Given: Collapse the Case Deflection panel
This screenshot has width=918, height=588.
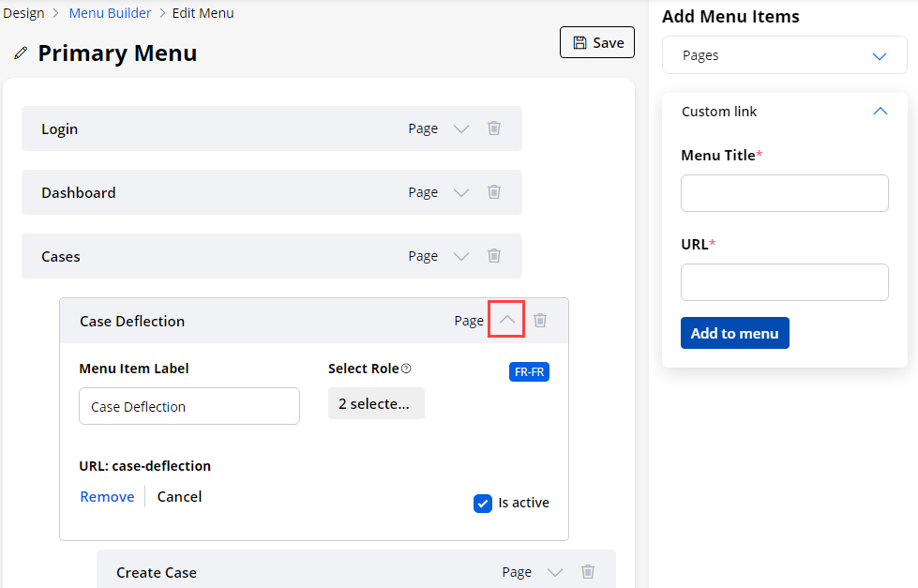Looking at the screenshot, I should tap(506, 321).
